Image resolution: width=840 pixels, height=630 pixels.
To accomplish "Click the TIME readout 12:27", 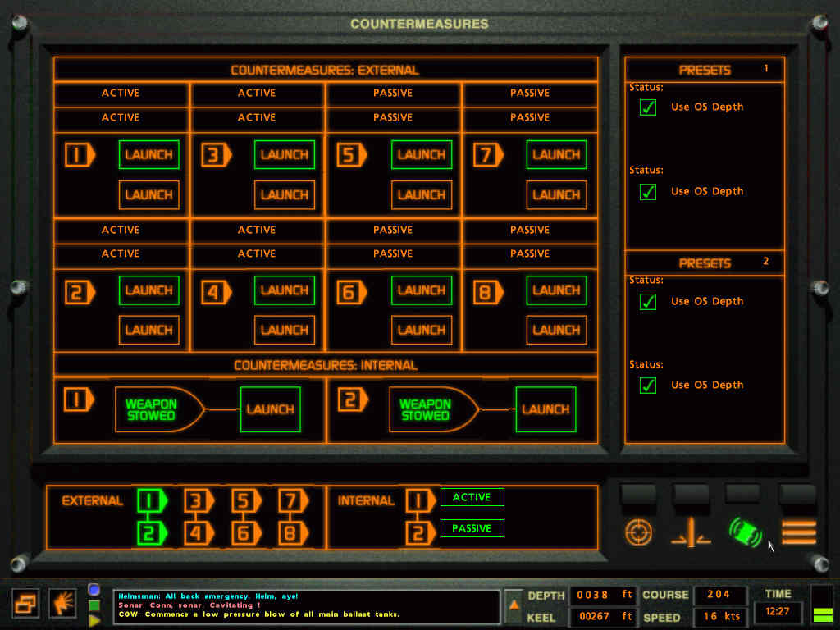I will [778, 612].
